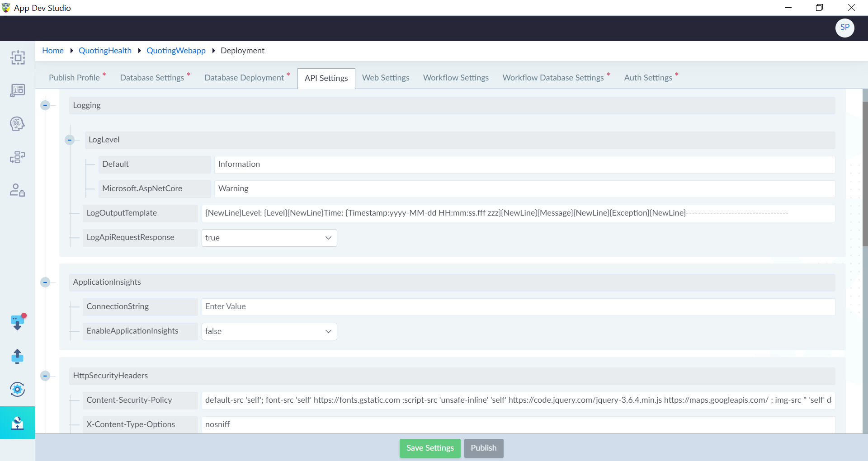The width and height of the screenshot is (868, 461).
Task: Collapse the ApplicationInsights section
Action: [45, 282]
